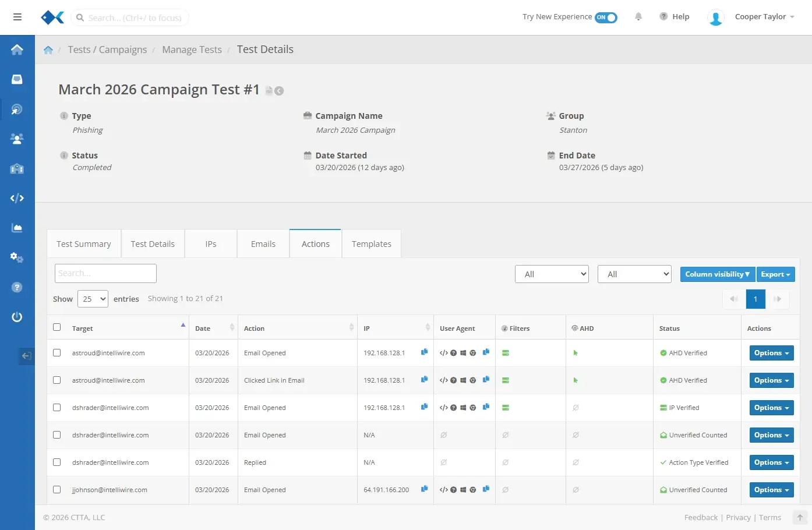
Task: Open the Show entries count dropdown
Action: (93, 299)
